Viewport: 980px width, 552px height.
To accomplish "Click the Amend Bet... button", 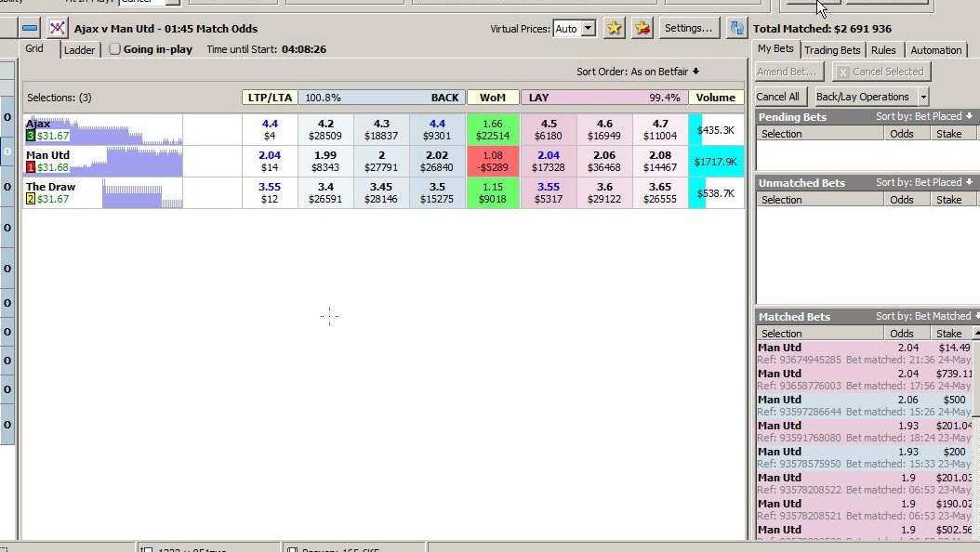I will click(x=788, y=72).
